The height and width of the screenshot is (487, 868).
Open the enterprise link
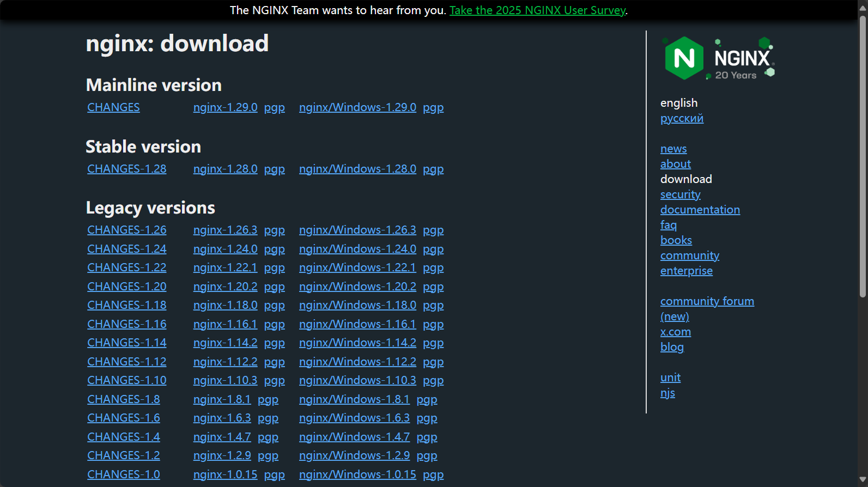coord(687,271)
